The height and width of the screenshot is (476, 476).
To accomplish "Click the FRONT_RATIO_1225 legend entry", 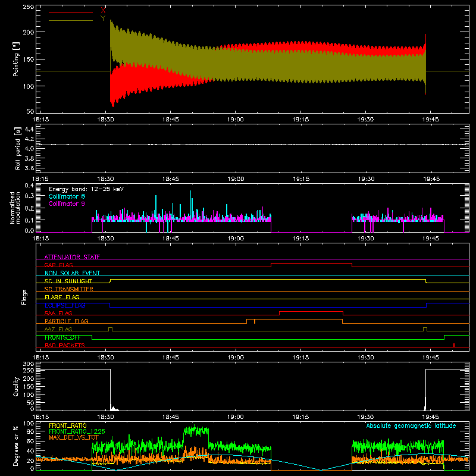I will (x=77, y=431).
